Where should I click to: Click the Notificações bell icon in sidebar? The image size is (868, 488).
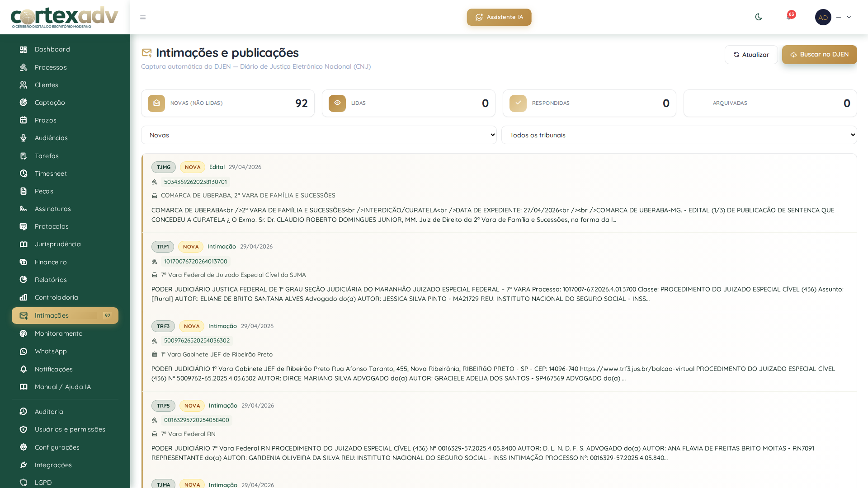point(24,369)
